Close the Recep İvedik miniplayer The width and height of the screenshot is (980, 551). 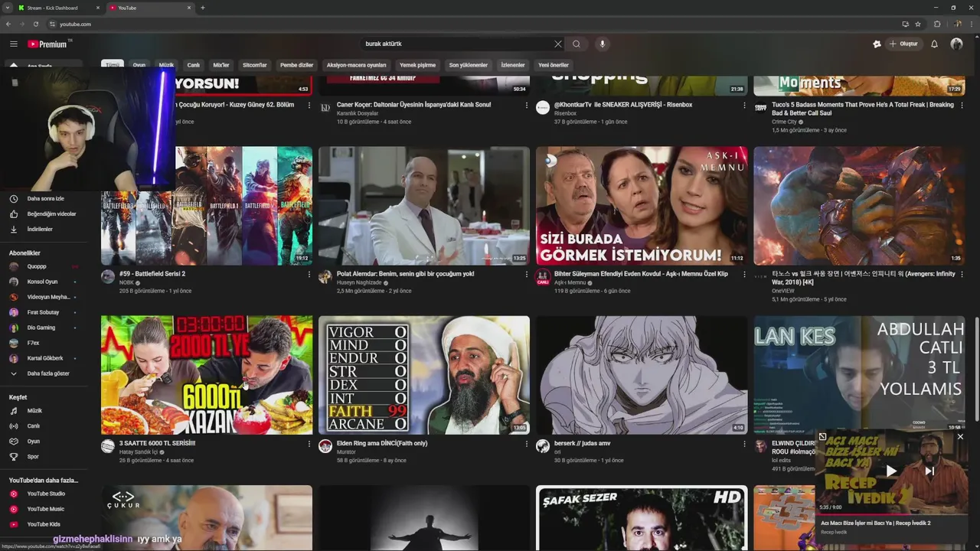click(x=960, y=437)
